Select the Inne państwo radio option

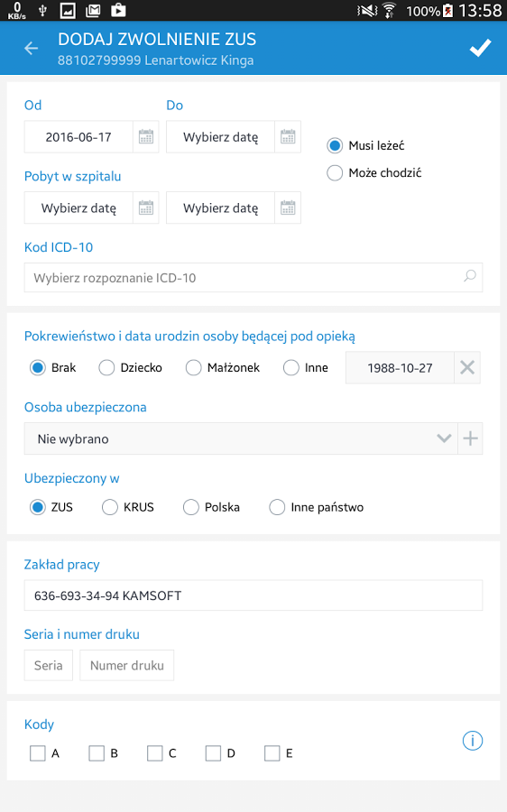click(x=317, y=507)
